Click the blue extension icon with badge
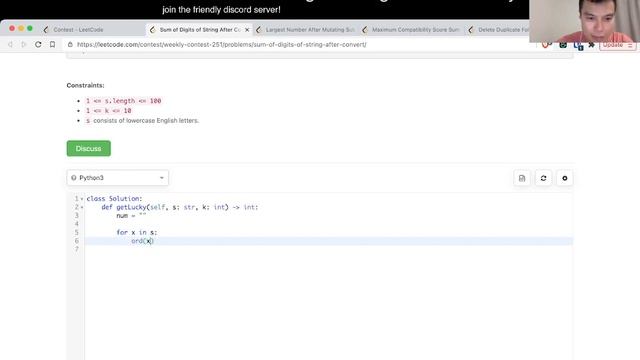640x360 pixels. [x=578, y=46]
